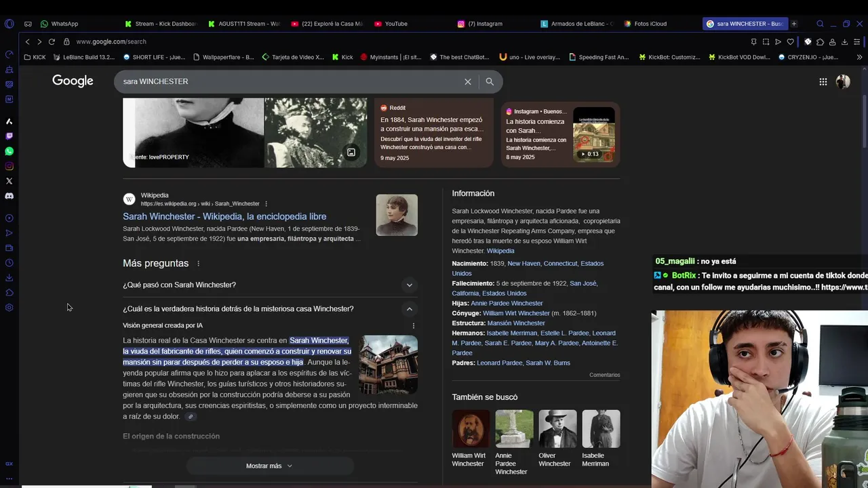
Task: Open sidebar downloads icon
Action: pos(9,278)
